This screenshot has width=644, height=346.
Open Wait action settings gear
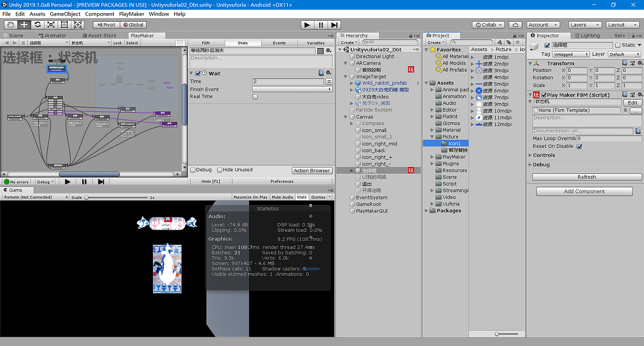tap(329, 73)
